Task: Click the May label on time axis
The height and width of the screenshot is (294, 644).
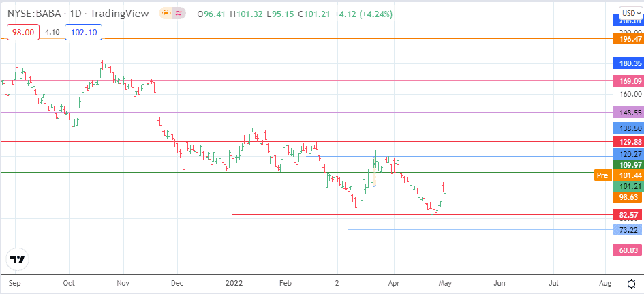Action: tap(446, 283)
